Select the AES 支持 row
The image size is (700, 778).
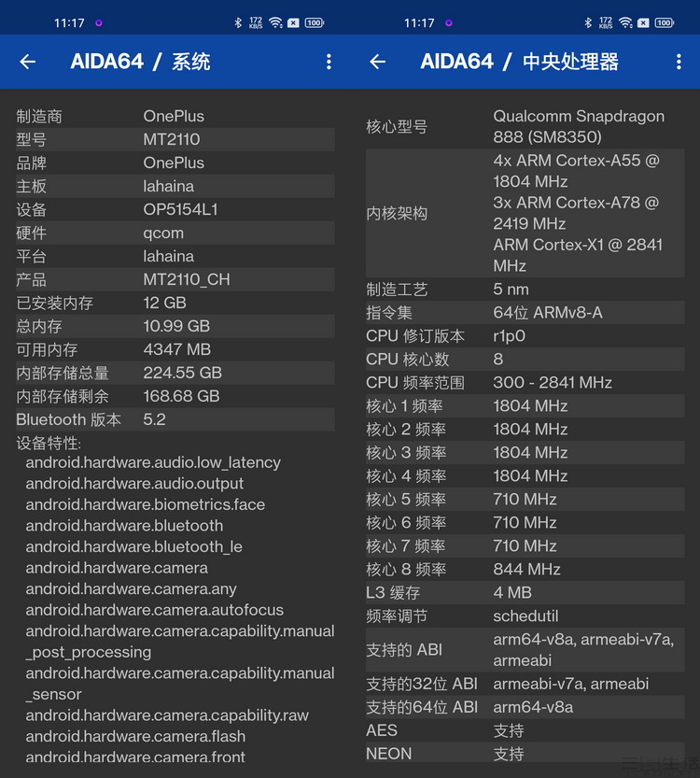pos(525,729)
